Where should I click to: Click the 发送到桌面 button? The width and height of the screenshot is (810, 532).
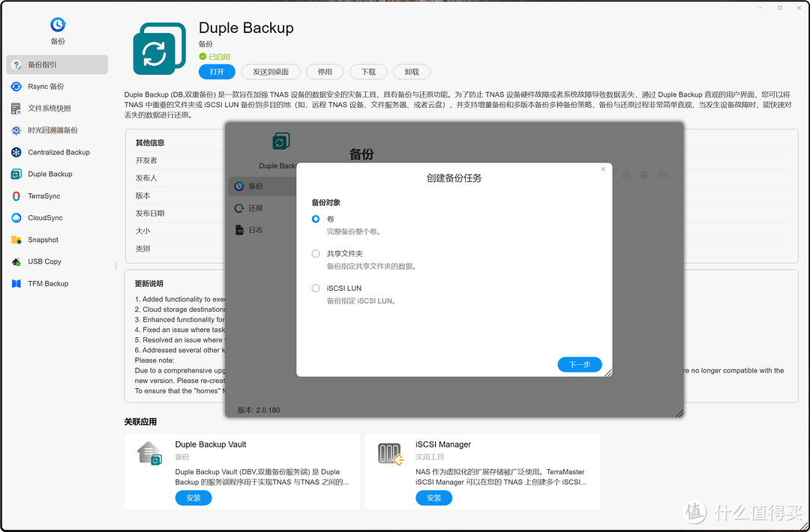271,72
